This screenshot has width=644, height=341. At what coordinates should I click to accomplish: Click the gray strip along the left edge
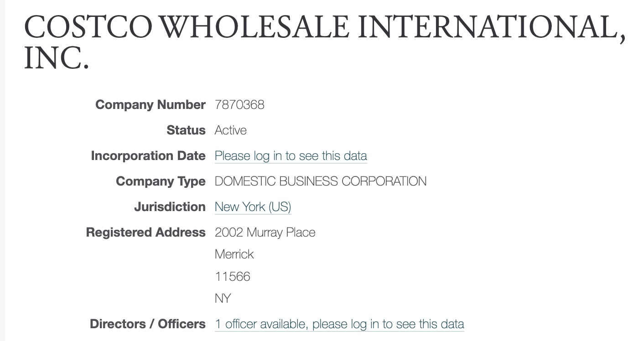click(2, 182)
